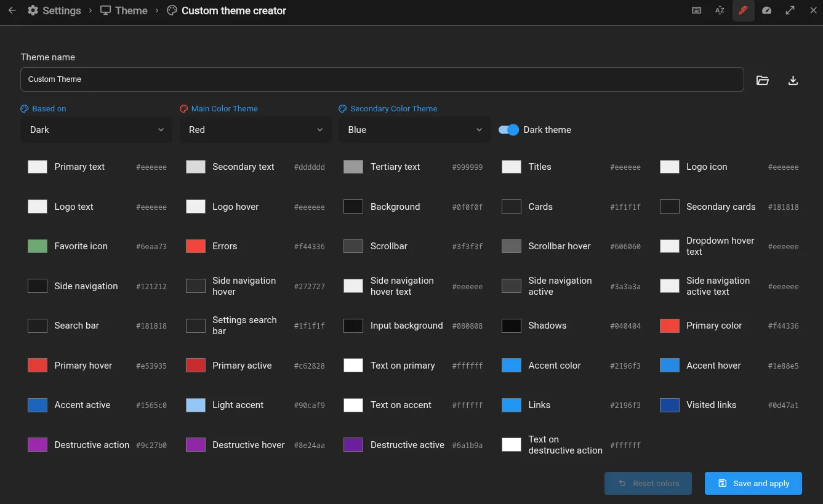Image resolution: width=823 pixels, height=504 pixels.
Task: Change the Shadows color swatch
Action: pos(512,326)
